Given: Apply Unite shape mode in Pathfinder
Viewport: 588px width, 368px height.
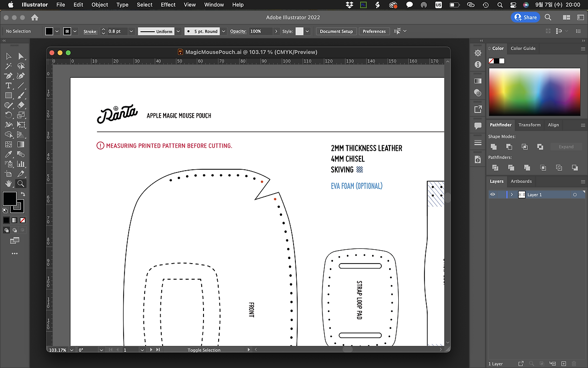Looking at the screenshot, I should pos(494,147).
